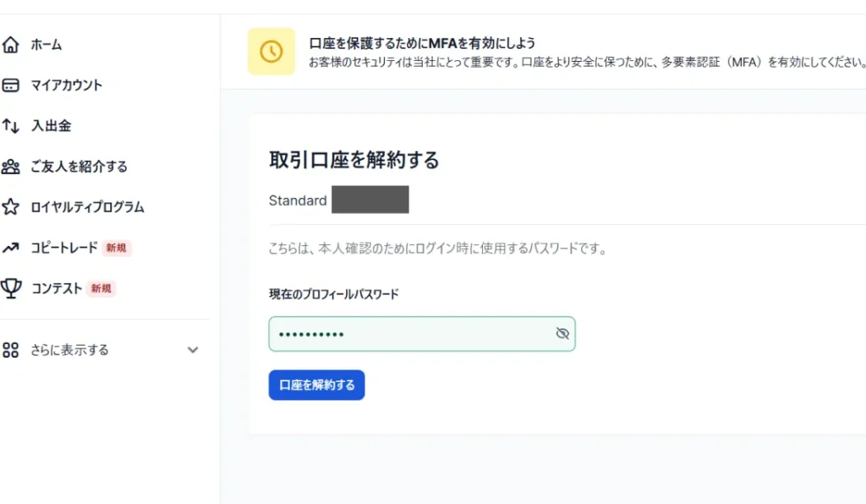Navigate to コピートレード
The image size is (866, 504).
[63, 248]
